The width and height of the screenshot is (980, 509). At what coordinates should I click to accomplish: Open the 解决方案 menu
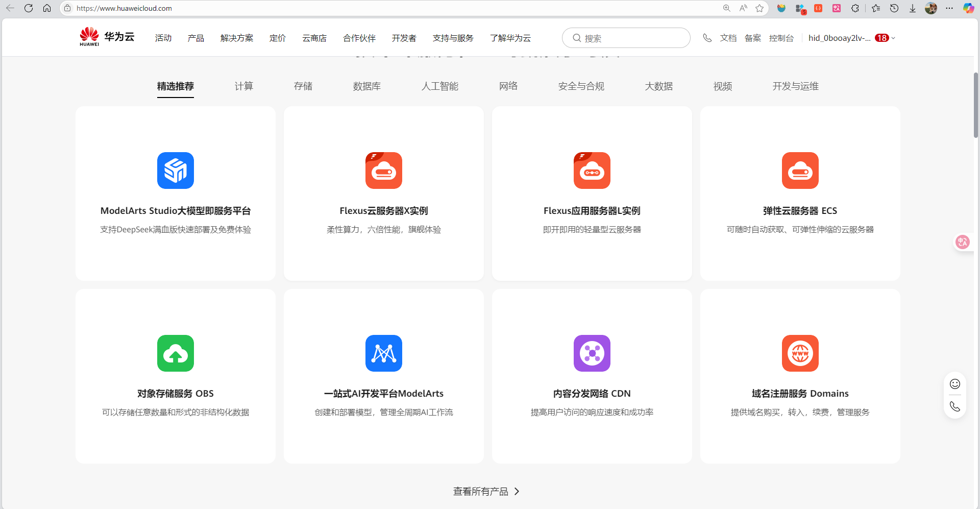[x=237, y=38]
